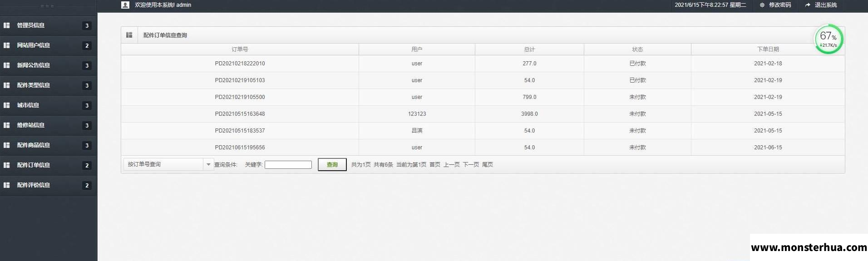The height and width of the screenshot is (261, 868).
Task: Open the 新闻公告信息 menu
Action: pos(48,65)
